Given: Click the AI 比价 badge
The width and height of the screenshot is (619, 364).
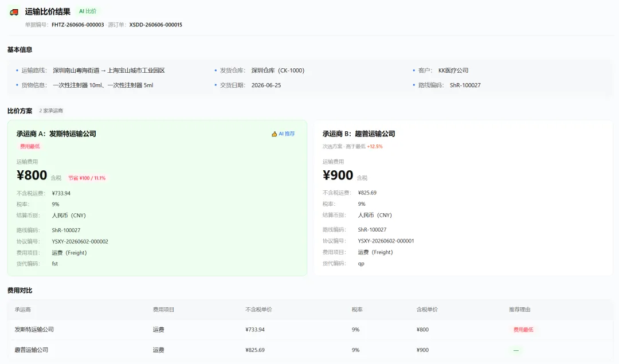Looking at the screenshot, I should point(88,11).
